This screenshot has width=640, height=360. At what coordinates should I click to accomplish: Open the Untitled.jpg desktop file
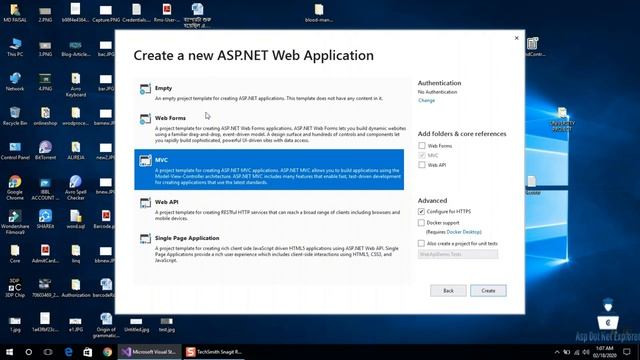tap(136, 324)
